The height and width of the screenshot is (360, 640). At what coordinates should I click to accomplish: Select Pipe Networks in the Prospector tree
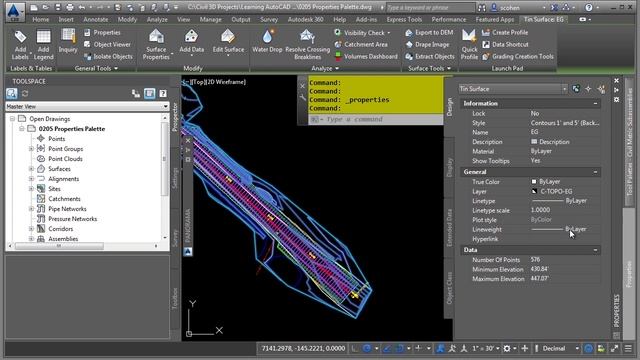[x=67, y=209]
